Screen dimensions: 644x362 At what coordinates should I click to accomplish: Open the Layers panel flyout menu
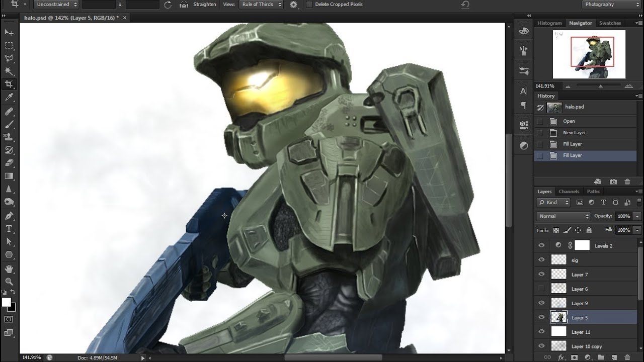(639, 192)
